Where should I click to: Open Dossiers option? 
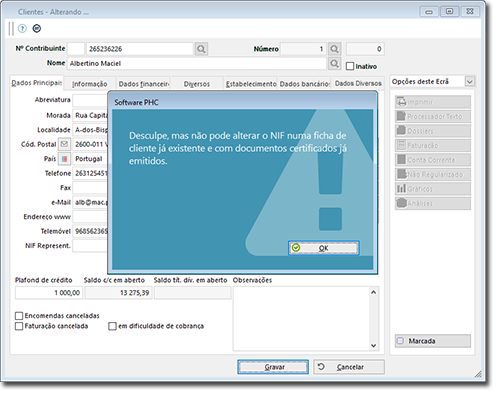(433, 131)
